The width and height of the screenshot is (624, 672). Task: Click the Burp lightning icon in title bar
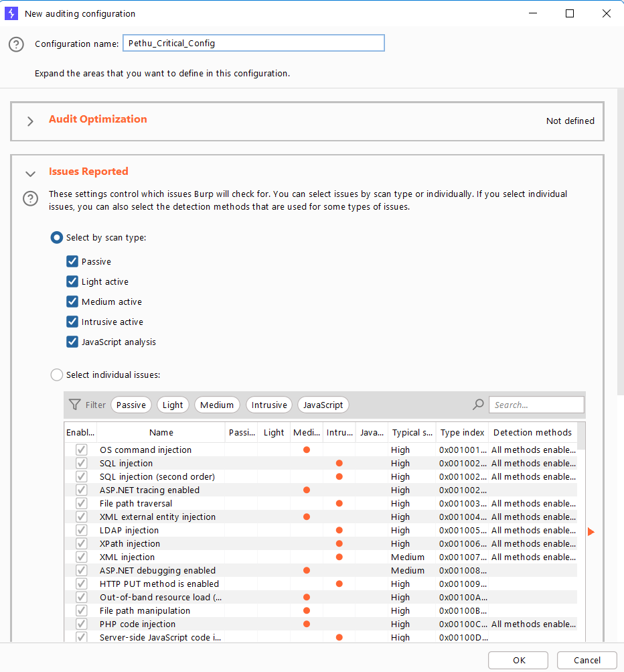tap(11, 13)
